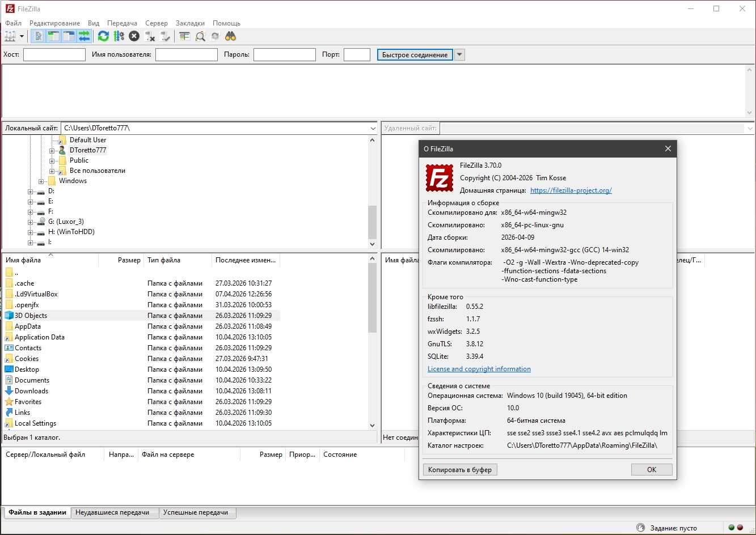Expand the DToretto777 folder tree node

pos(52,151)
